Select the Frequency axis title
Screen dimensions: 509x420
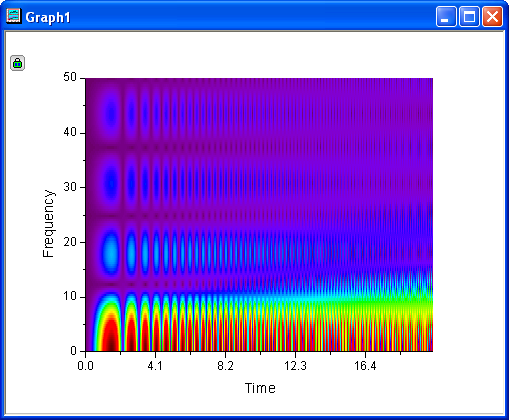tap(48, 223)
